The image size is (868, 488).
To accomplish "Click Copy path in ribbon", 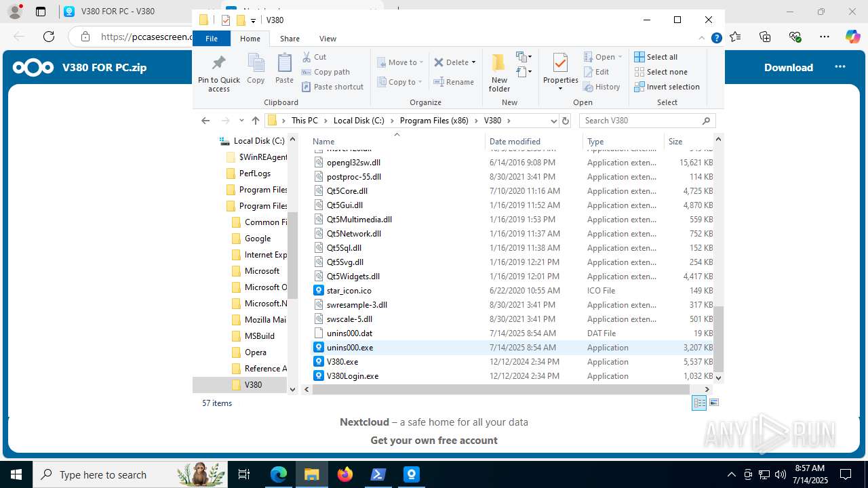I will [325, 72].
